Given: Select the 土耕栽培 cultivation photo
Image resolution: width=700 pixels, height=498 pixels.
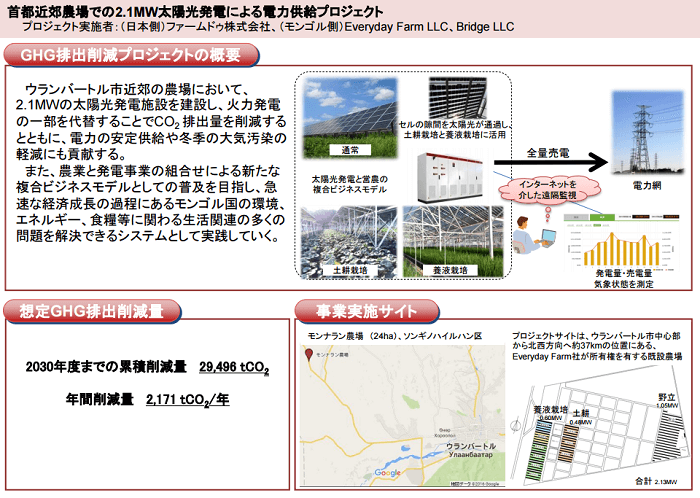Looking at the screenshot, I should click(x=349, y=241).
